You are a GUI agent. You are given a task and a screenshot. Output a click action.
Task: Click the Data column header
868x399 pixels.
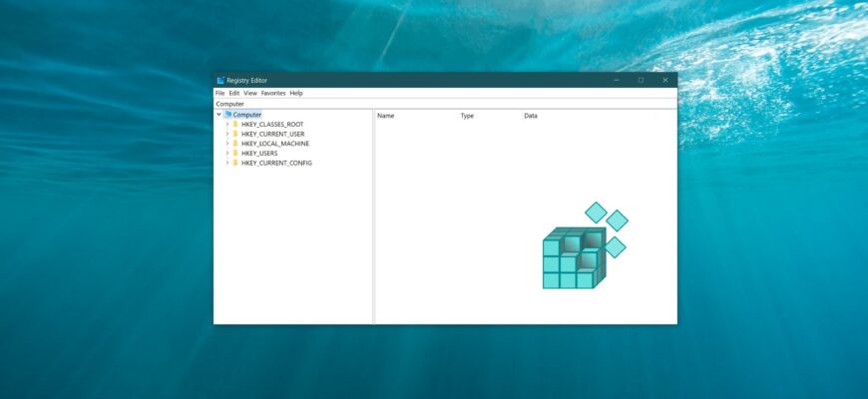click(x=531, y=116)
